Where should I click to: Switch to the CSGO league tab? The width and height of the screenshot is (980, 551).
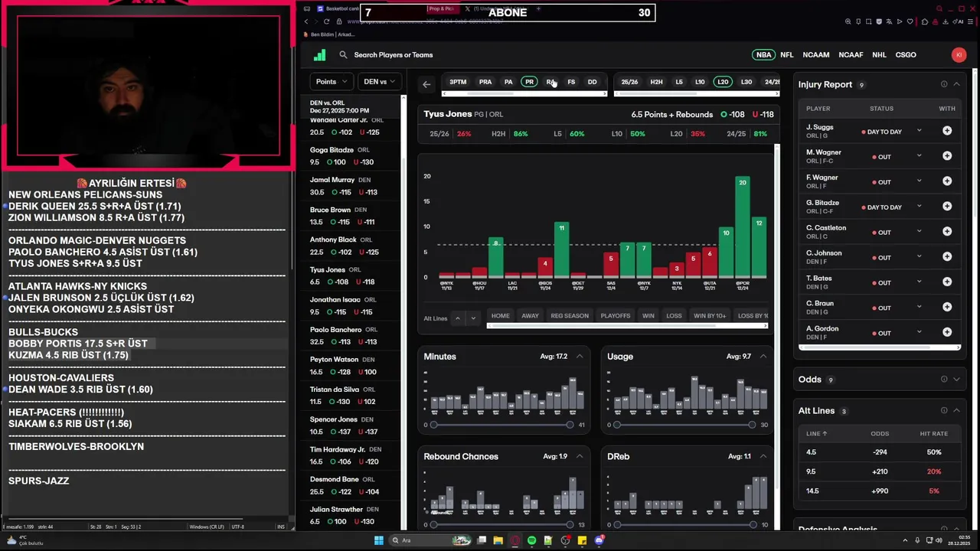pos(906,55)
